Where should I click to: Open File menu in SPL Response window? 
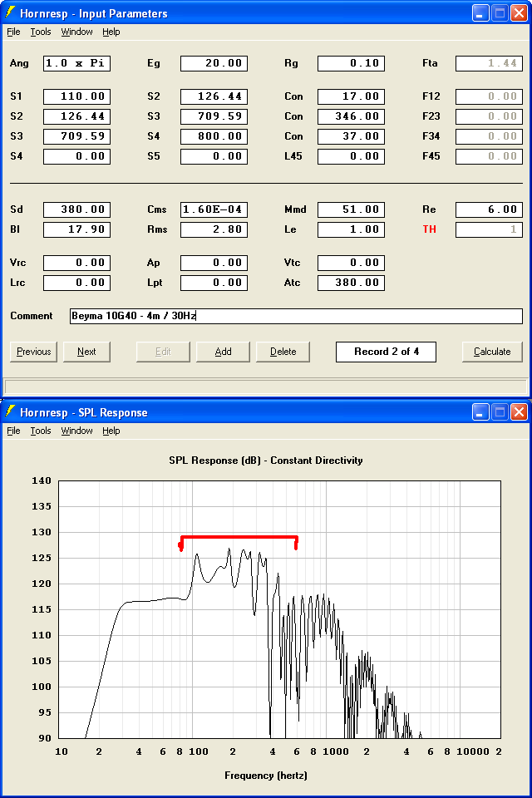pyautogui.click(x=13, y=431)
